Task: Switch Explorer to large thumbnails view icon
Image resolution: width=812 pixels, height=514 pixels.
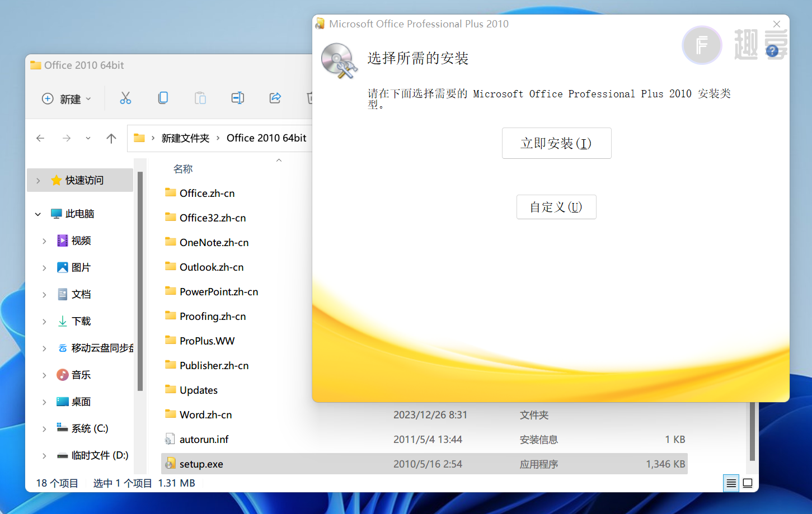Action: [748, 483]
